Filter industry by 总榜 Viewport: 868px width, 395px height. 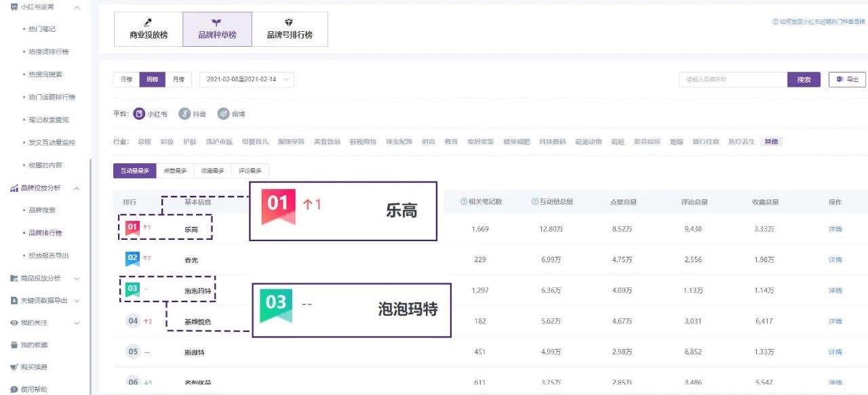144,142
